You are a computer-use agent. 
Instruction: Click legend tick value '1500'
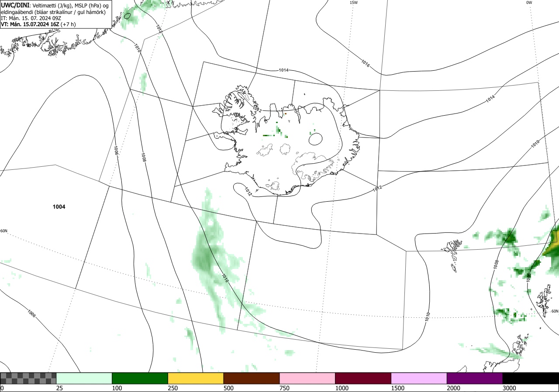tap(398, 388)
